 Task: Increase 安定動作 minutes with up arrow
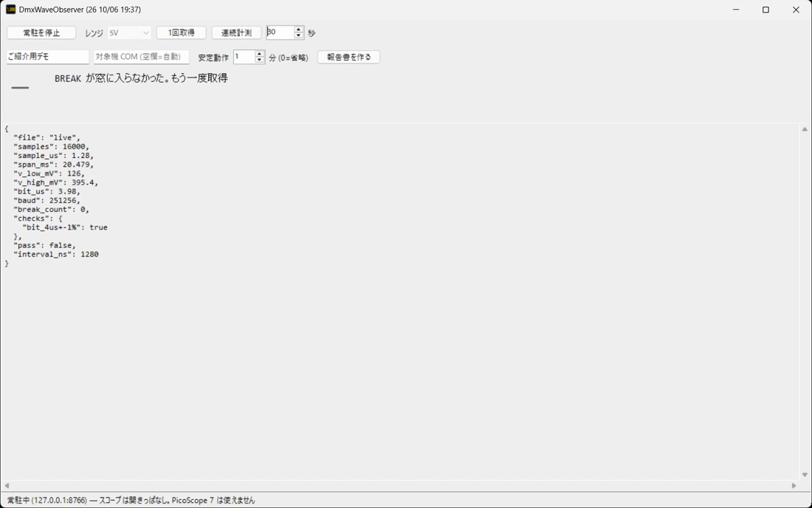point(260,54)
